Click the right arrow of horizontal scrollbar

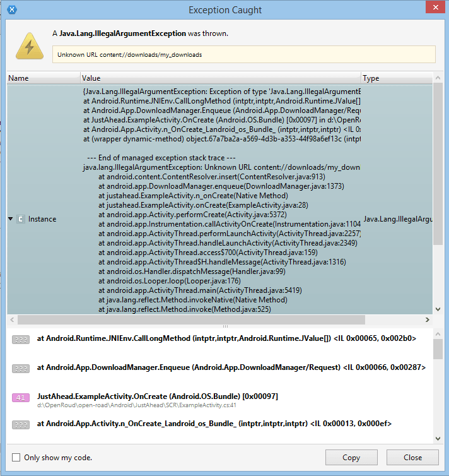[428, 319]
